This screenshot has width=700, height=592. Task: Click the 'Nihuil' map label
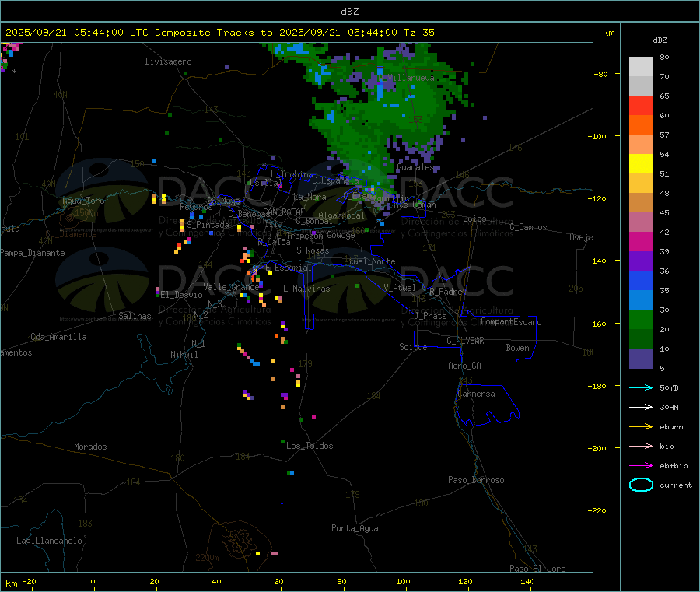pos(184,355)
